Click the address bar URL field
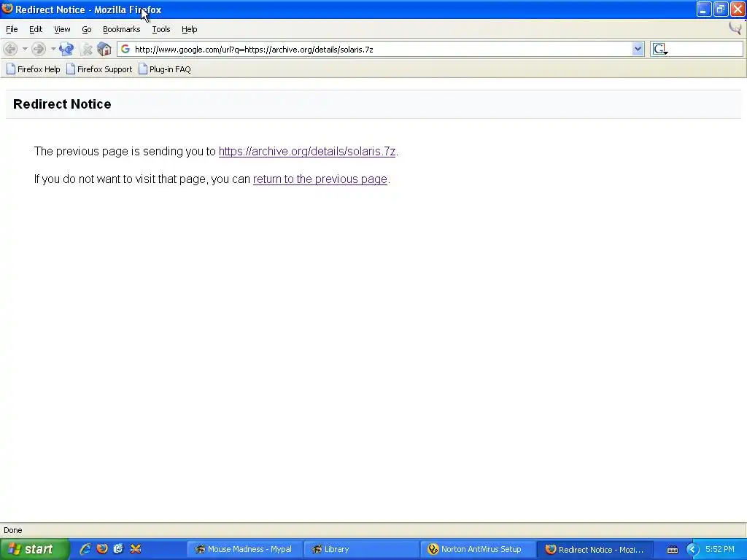Screen dimensions: 747x560 click(382, 49)
